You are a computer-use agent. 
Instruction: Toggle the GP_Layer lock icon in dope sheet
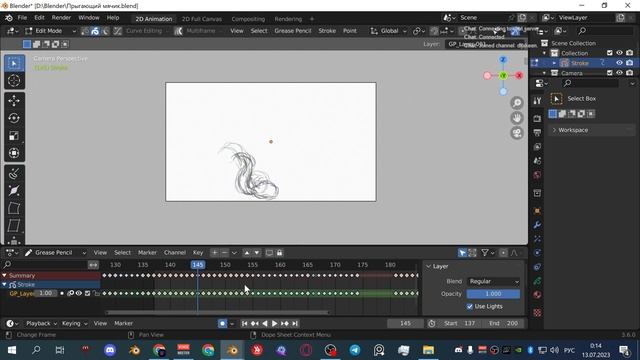pos(96,293)
